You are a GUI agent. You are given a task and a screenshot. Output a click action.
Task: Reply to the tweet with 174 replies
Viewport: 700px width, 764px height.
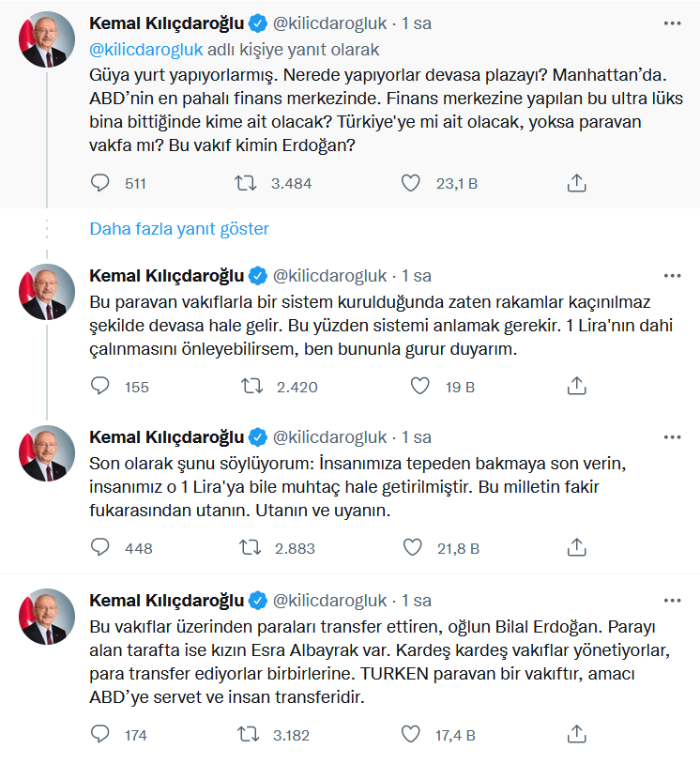click(x=99, y=734)
